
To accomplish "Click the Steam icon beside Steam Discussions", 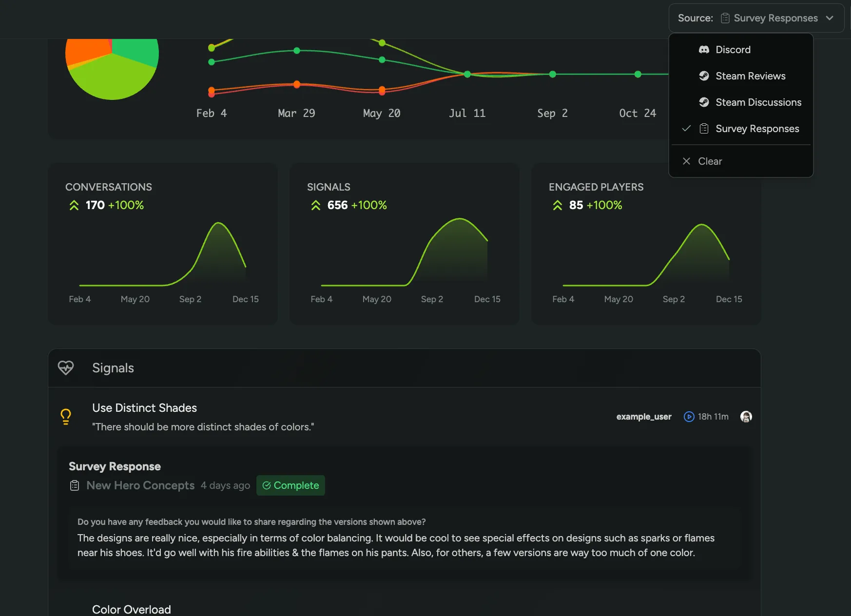I will tap(704, 102).
